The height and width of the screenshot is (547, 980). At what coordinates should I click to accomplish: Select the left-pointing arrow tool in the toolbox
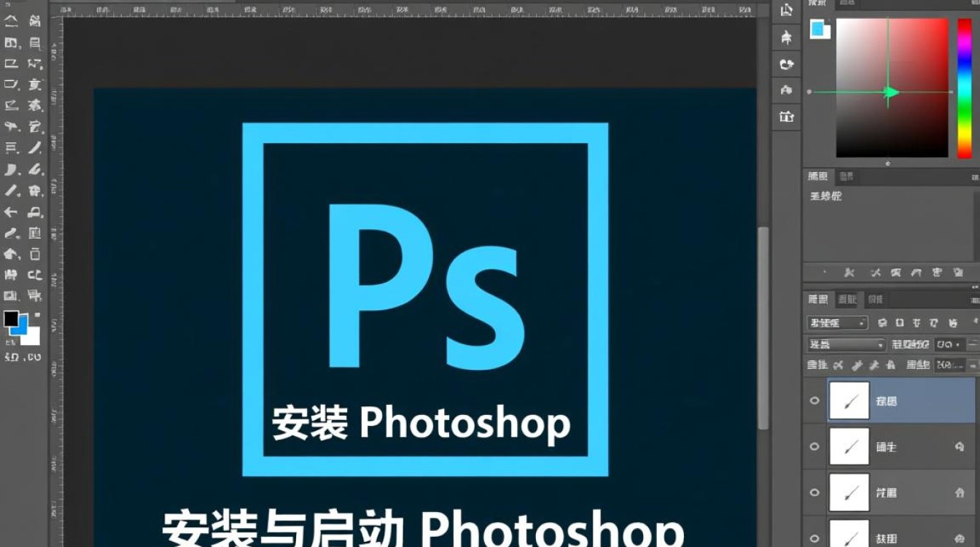11,212
